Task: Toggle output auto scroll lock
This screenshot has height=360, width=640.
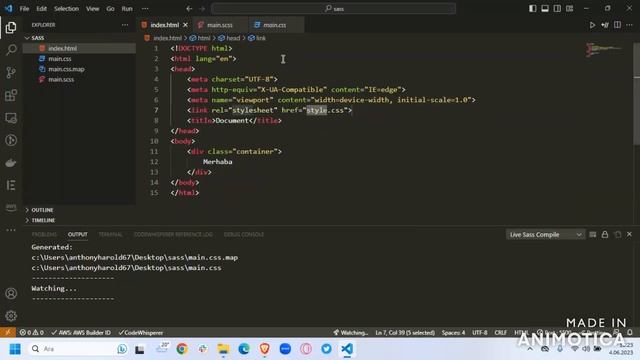Action: tap(605, 234)
